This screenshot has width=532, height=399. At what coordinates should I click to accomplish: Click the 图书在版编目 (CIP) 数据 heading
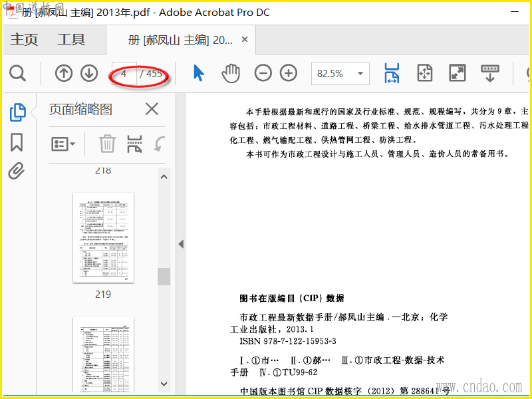292,298
